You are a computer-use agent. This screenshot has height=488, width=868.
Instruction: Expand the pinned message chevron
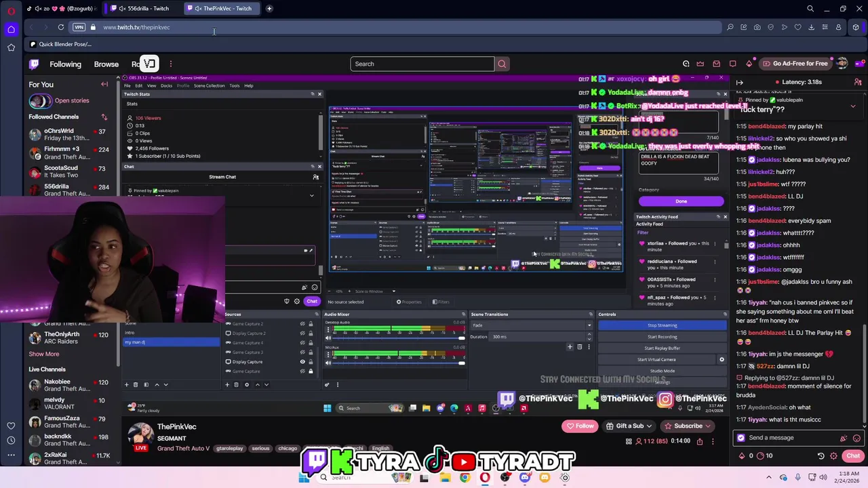[853, 106]
